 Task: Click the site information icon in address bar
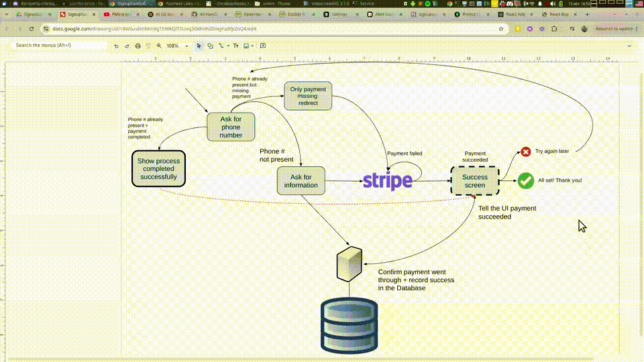coord(46,29)
